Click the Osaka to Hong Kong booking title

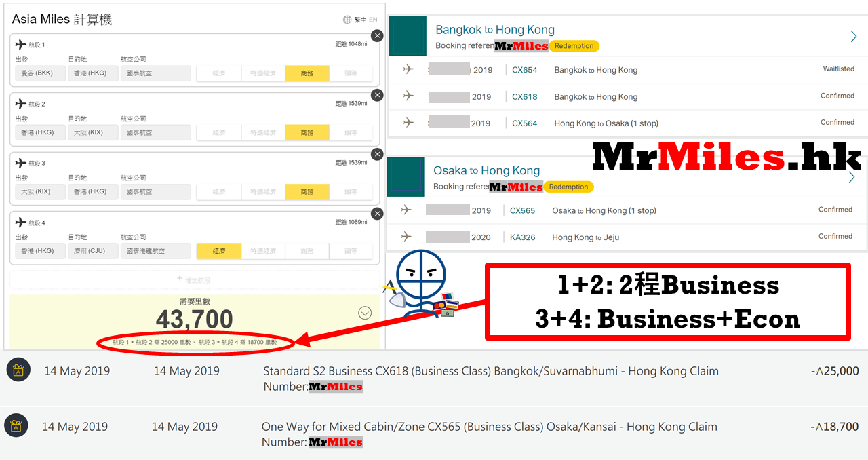[487, 170]
